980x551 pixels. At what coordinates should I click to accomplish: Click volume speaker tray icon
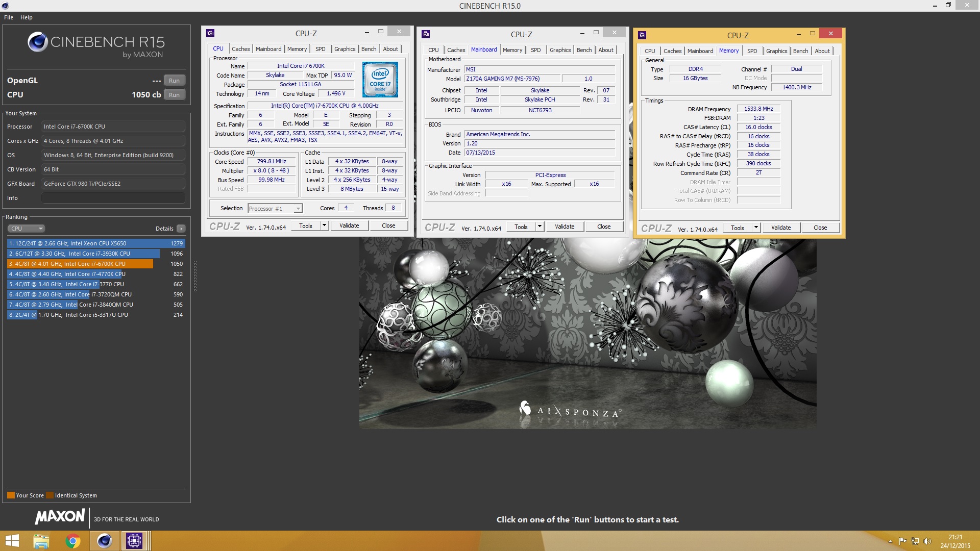tap(927, 541)
